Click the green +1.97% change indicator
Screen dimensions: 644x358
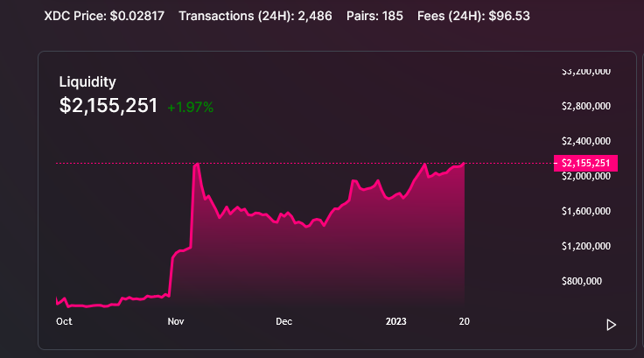(190, 108)
